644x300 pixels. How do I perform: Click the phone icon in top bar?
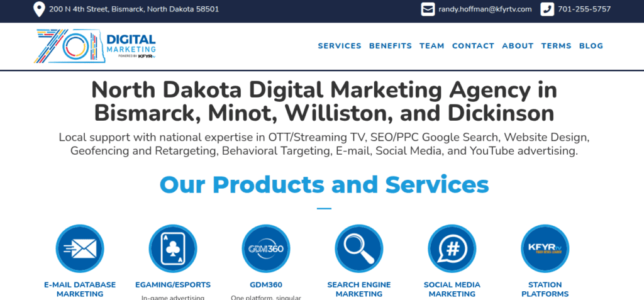point(547,9)
